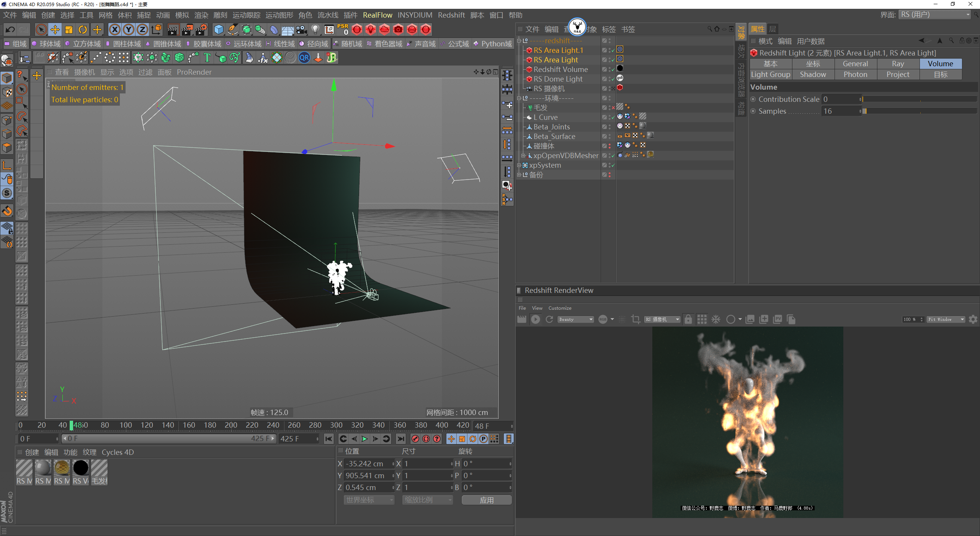
Task: Click the RenderView refresh icon
Action: pos(549,319)
